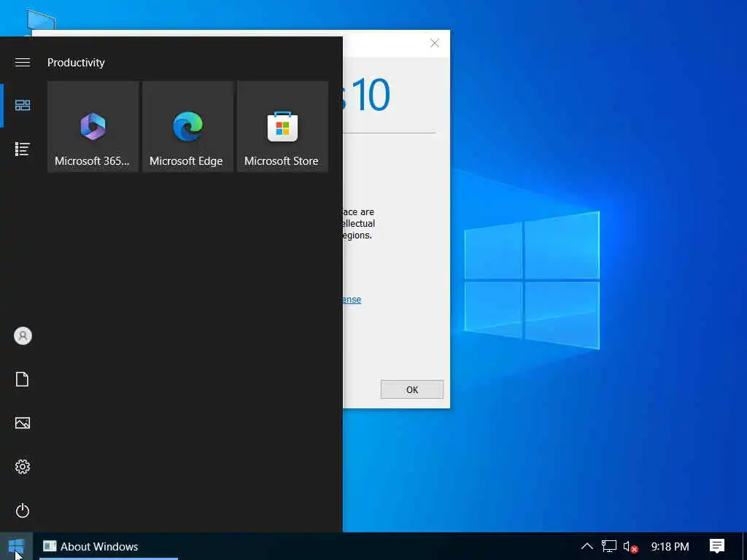Open the desktop icon at top left
This screenshot has width=747, height=560.
41,20
